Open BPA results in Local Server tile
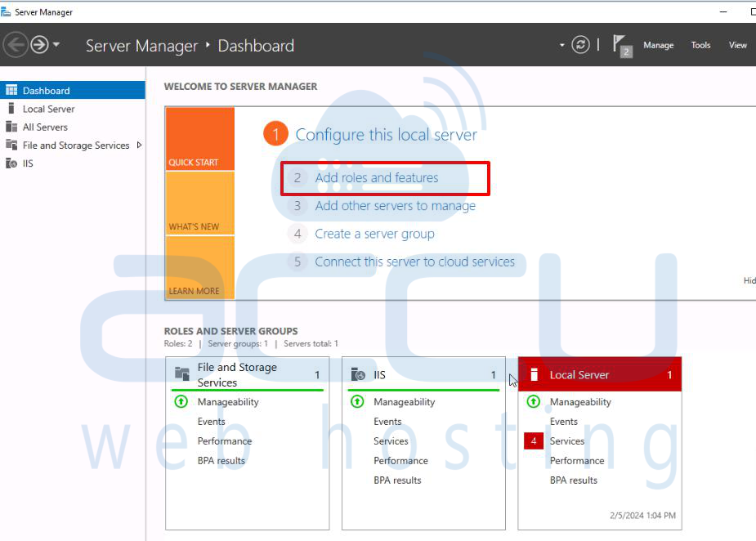Viewport: 756px width, 541px height. coord(574,481)
